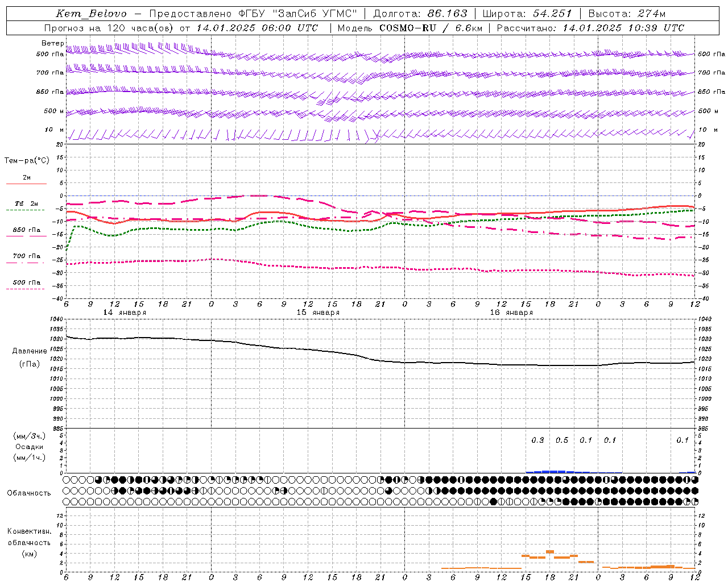Select the longitude value 86.163
The width and height of the screenshot is (728, 582).
point(448,14)
